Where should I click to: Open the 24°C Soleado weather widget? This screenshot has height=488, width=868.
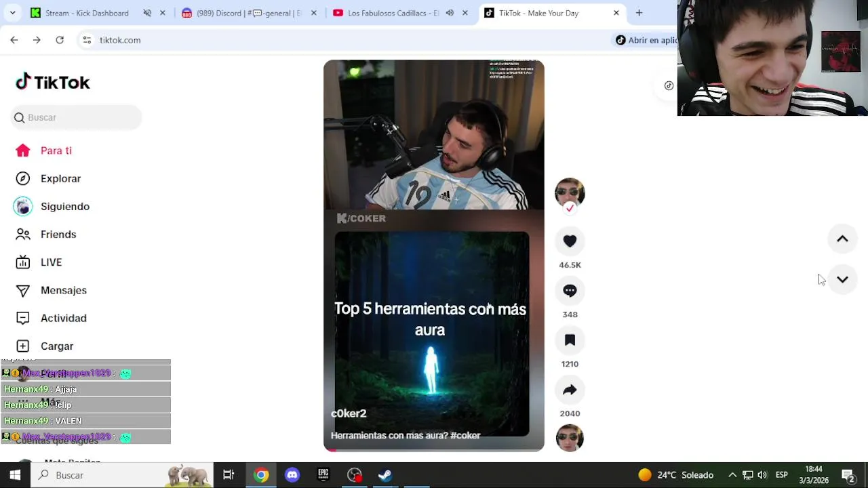point(675,475)
